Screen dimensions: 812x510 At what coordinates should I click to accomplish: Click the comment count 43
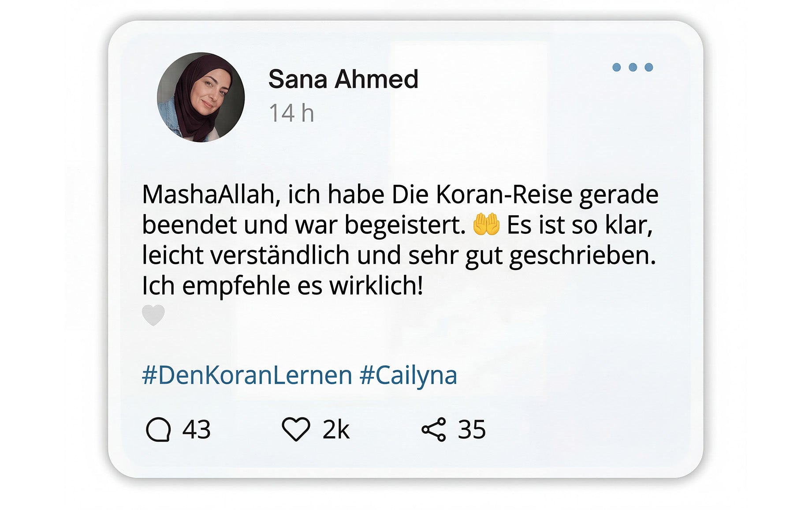pyautogui.click(x=197, y=429)
